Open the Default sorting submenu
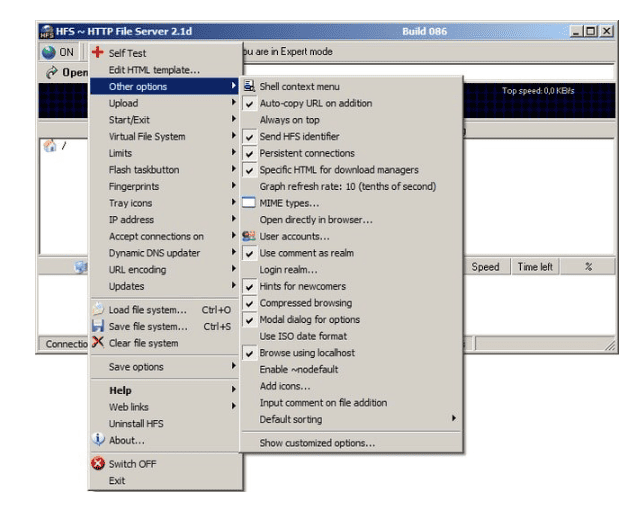This screenshot has height=516, width=639. coord(352,419)
